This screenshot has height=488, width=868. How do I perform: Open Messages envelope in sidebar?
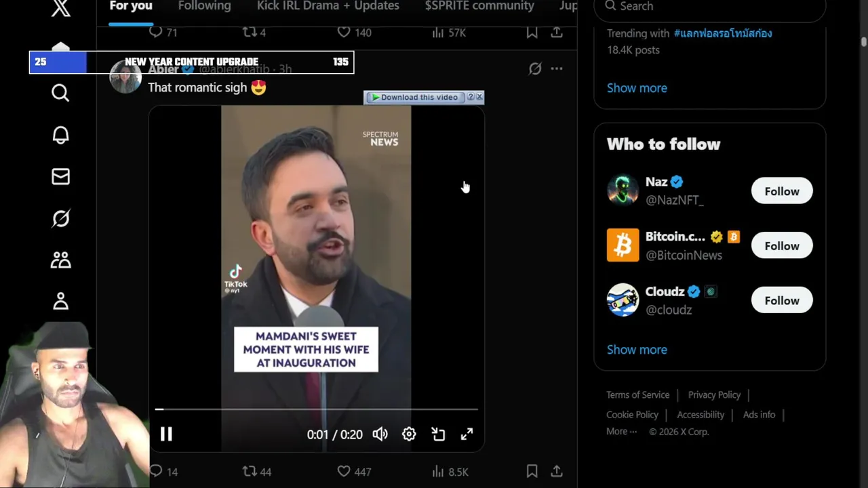[x=60, y=177]
